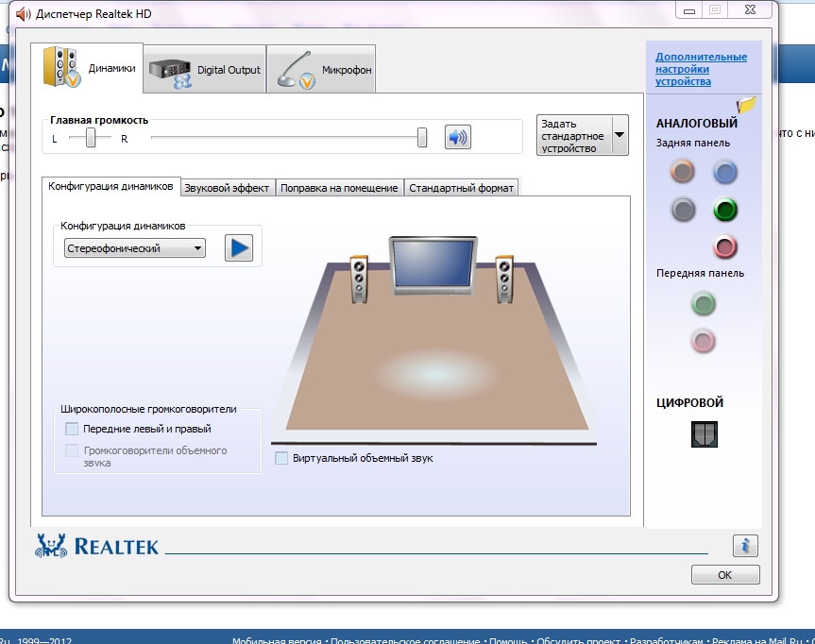The width and height of the screenshot is (815, 644).
Task: Open the Стандартный формат tab
Action: coord(461,188)
